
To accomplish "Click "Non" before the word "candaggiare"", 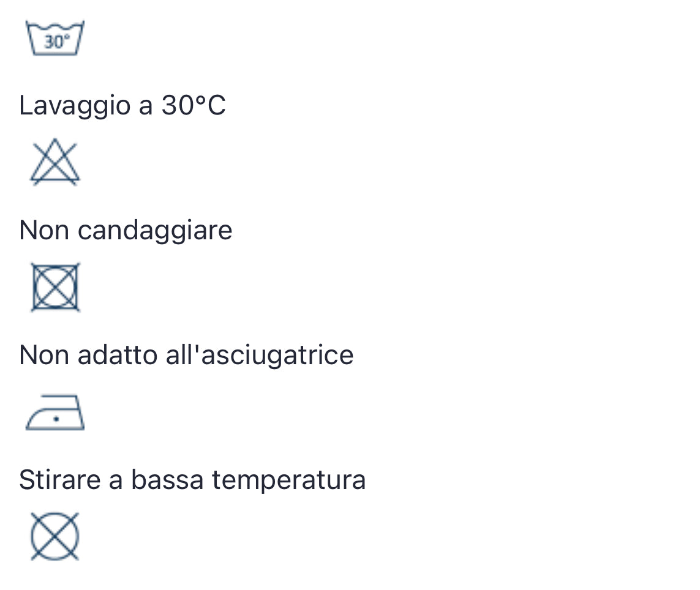I will 43,230.
